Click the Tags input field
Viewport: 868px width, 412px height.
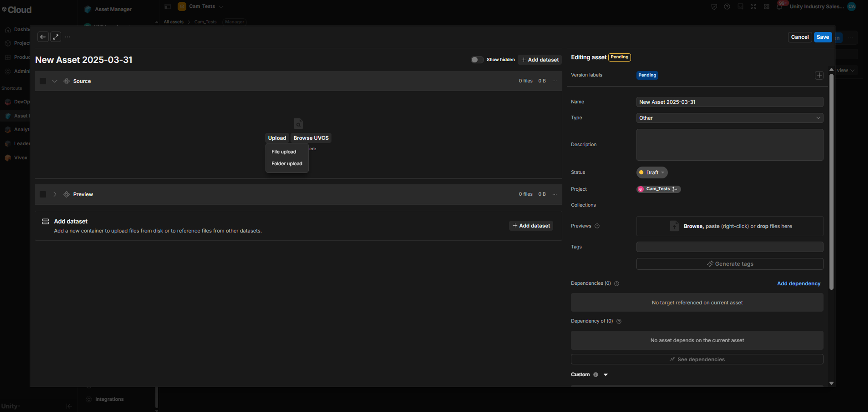[x=729, y=247]
